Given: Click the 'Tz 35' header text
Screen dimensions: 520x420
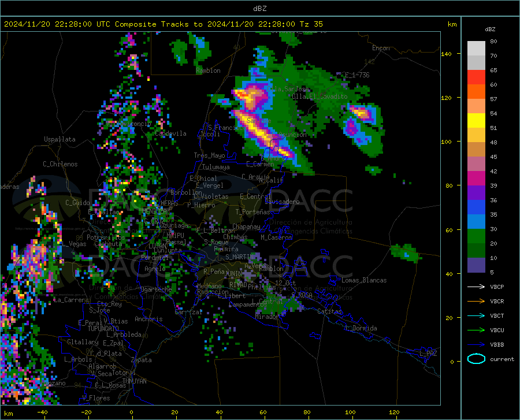Looking at the screenshot, I should tap(311, 24).
